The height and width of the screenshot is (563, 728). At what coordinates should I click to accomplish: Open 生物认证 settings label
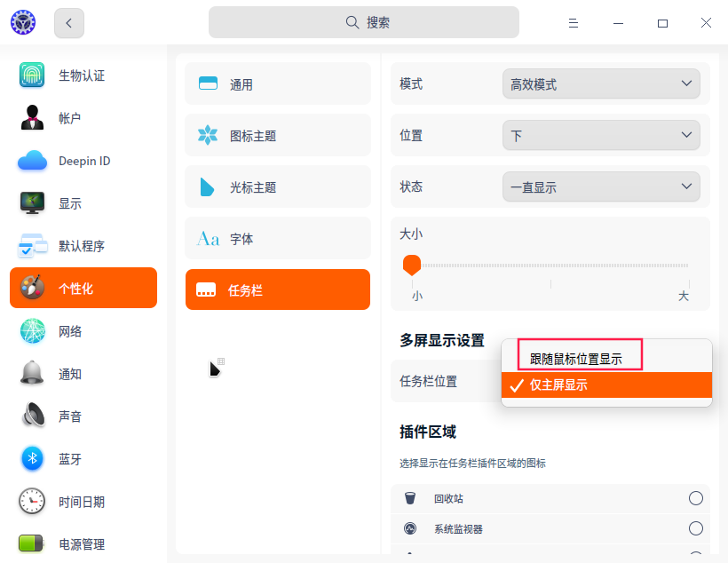coord(82,75)
